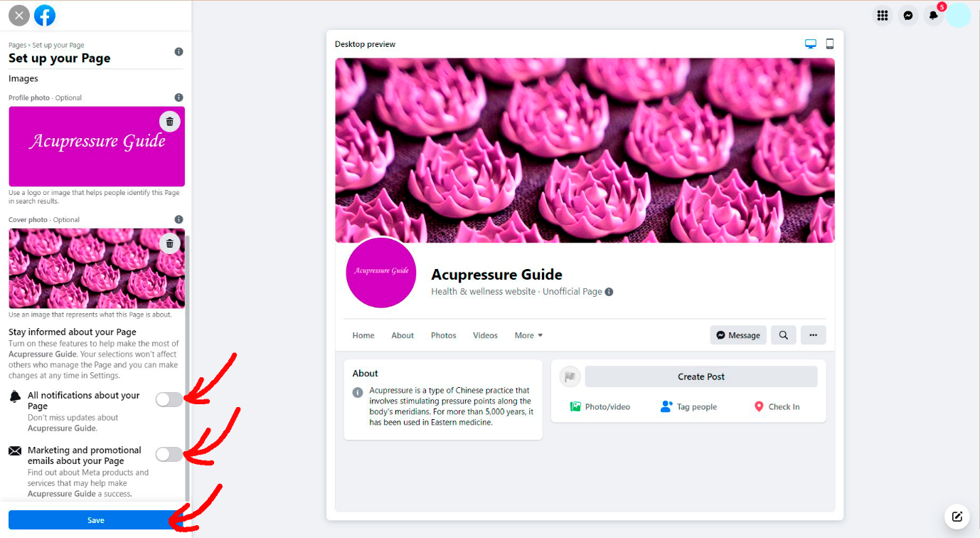Open the Facebook menu grid icon
This screenshot has width=980, height=538.
(883, 16)
